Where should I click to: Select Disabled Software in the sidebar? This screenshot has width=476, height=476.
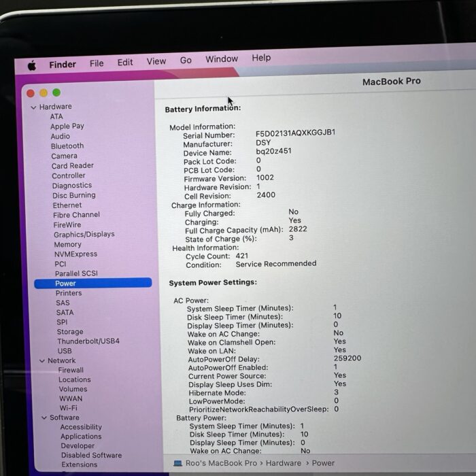(91, 456)
